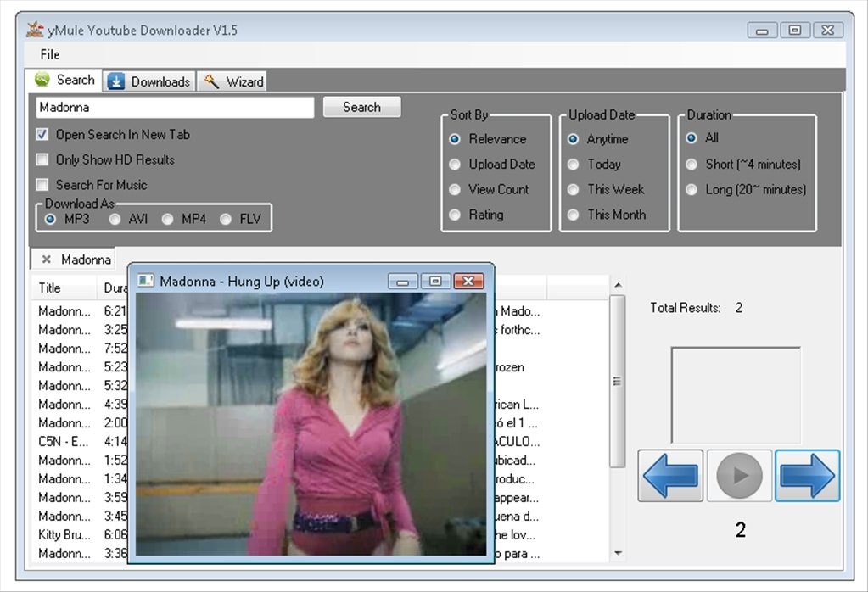Select the result row with duration 5:23
Viewport: 868px width, 592px height.
[81, 367]
